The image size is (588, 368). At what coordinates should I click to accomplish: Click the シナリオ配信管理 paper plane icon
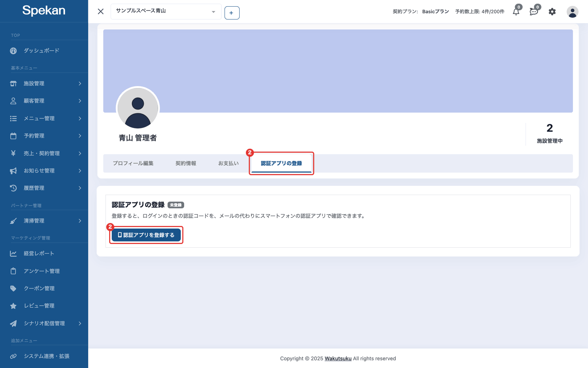[x=13, y=323]
